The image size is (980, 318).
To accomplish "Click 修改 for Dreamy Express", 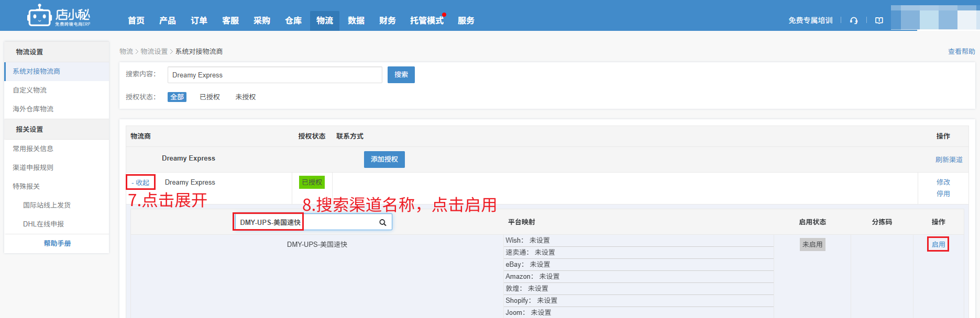I will click(x=943, y=182).
